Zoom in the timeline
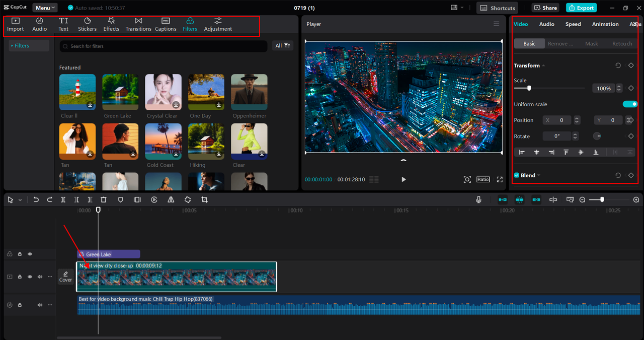This screenshot has width=644, height=340. tap(636, 200)
